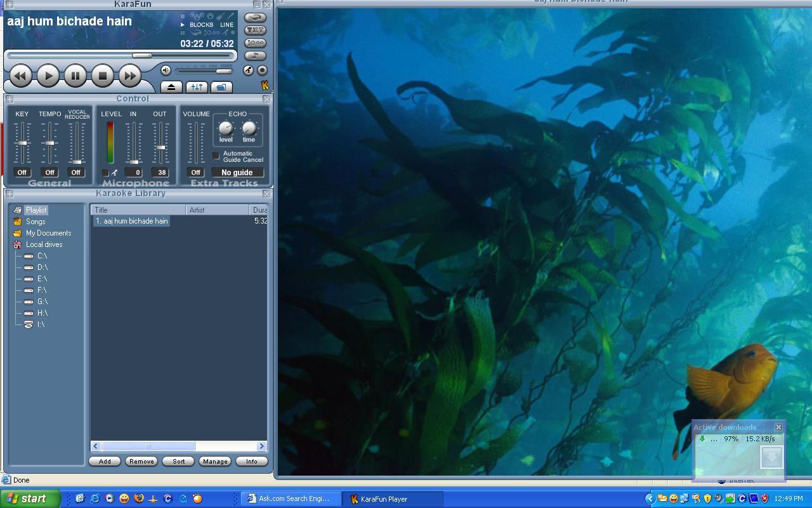Mute audio with the speaker icon
812x508 pixels.
tap(166, 70)
